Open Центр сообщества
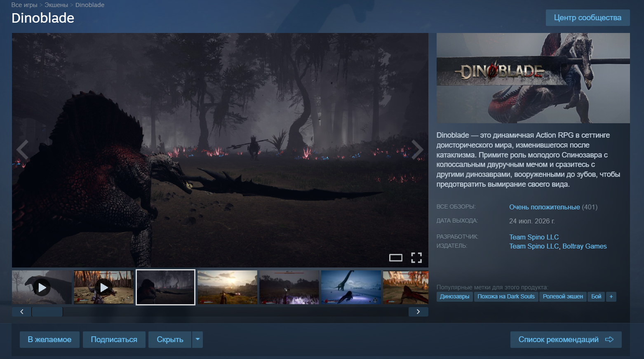The image size is (644, 359). [x=588, y=18]
